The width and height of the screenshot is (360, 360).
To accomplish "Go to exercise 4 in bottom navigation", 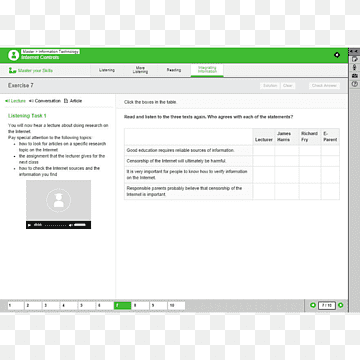I will coord(69,306).
